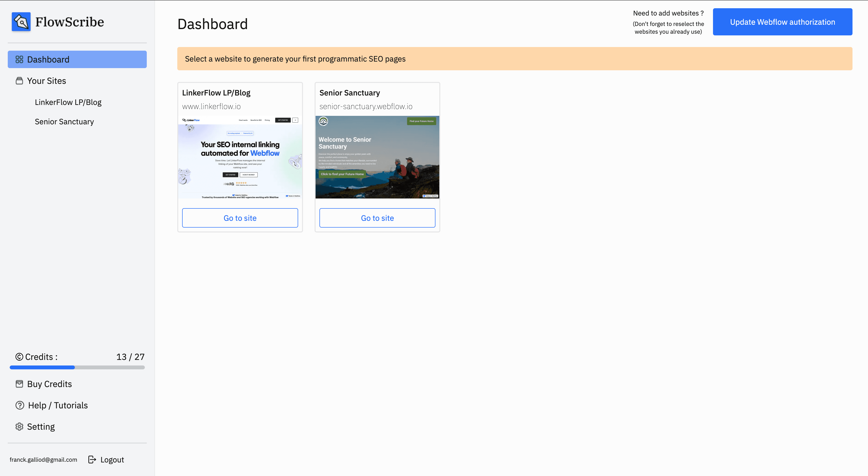The height and width of the screenshot is (476, 868).
Task: Click the copyright icon beside Credits
Action: point(19,356)
